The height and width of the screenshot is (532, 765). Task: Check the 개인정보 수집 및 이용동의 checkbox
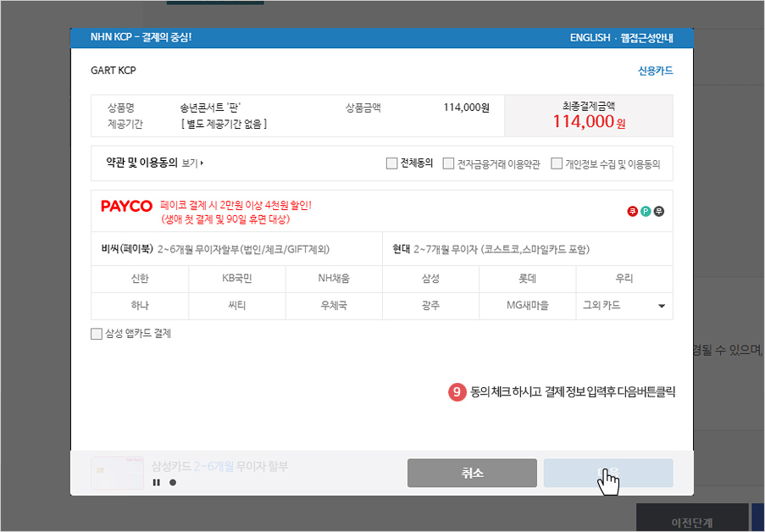557,163
